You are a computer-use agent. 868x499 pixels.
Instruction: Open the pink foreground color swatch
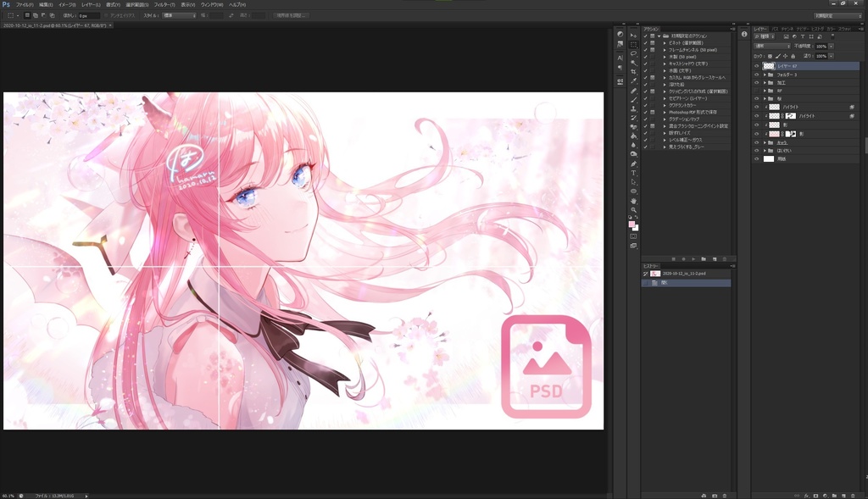[x=632, y=225]
